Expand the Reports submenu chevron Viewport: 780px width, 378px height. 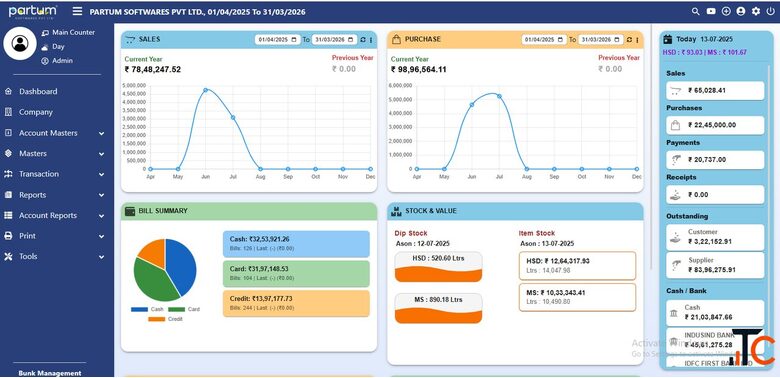pyautogui.click(x=101, y=195)
